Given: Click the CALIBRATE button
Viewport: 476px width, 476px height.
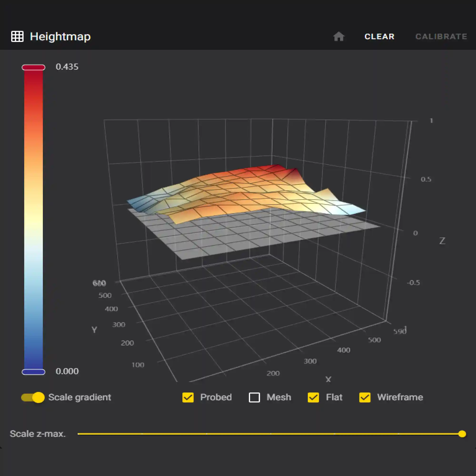Looking at the screenshot, I should 441,36.
